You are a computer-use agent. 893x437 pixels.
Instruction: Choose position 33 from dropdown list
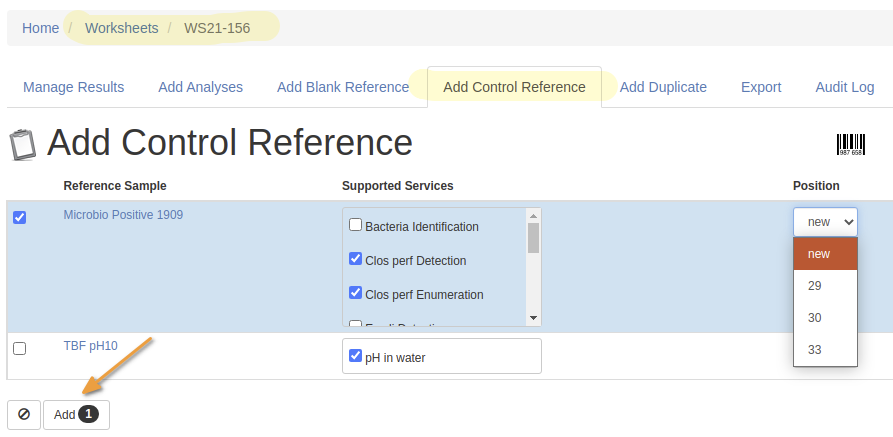815,350
